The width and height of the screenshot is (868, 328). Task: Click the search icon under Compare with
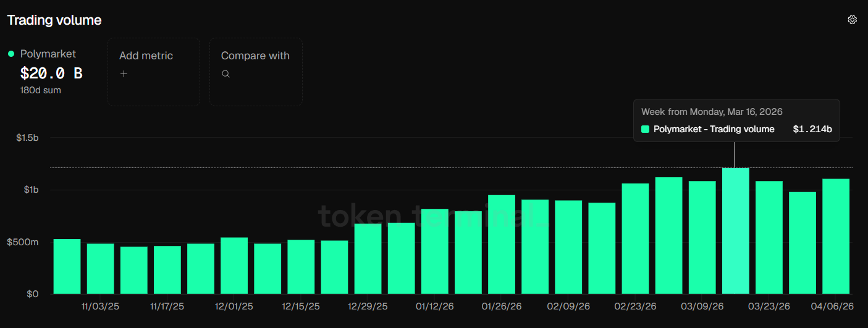point(225,74)
